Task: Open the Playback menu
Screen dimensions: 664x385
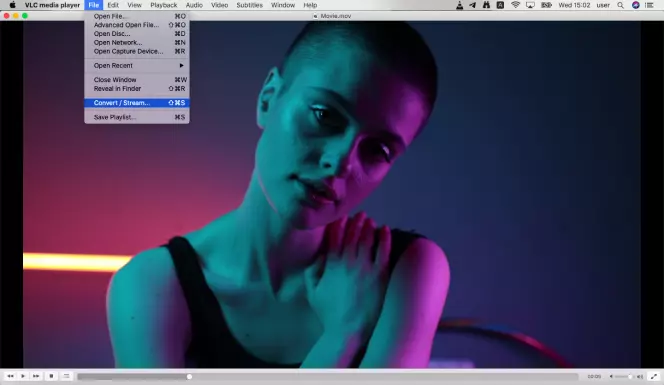Action: (163, 5)
